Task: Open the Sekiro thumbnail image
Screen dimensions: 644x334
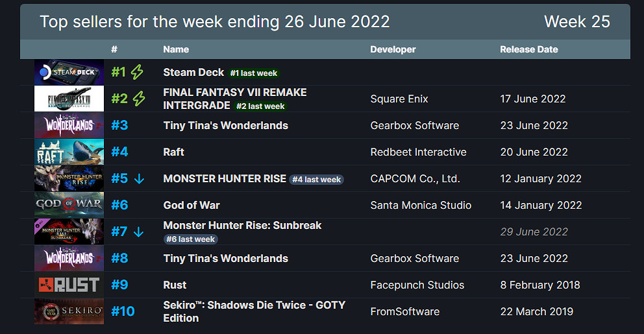Action: (x=69, y=311)
